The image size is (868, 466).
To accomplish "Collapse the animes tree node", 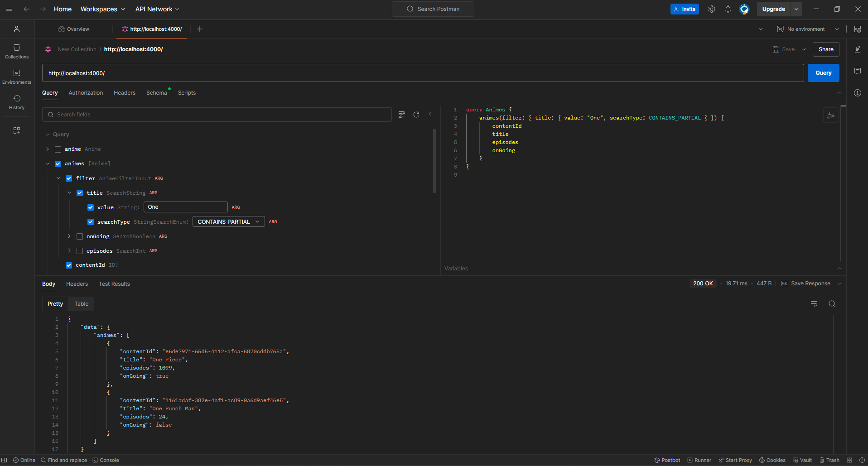I will [48, 163].
